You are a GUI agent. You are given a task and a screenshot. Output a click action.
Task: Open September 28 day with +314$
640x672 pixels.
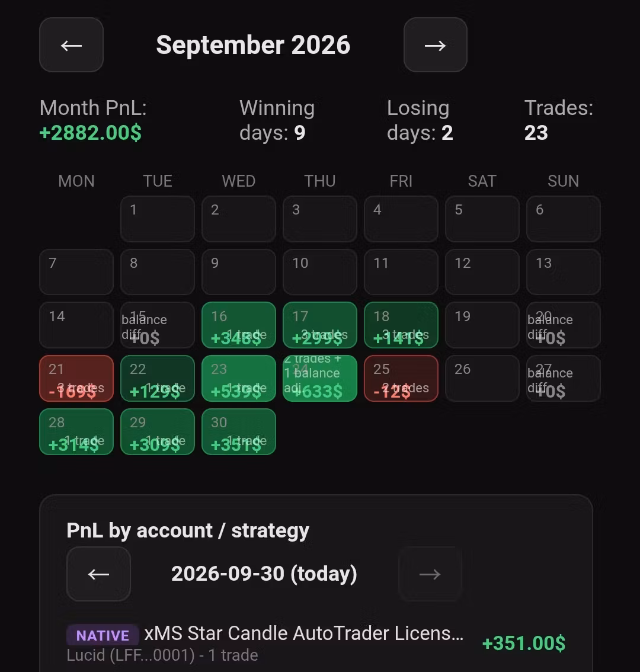[x=76, y=431]
